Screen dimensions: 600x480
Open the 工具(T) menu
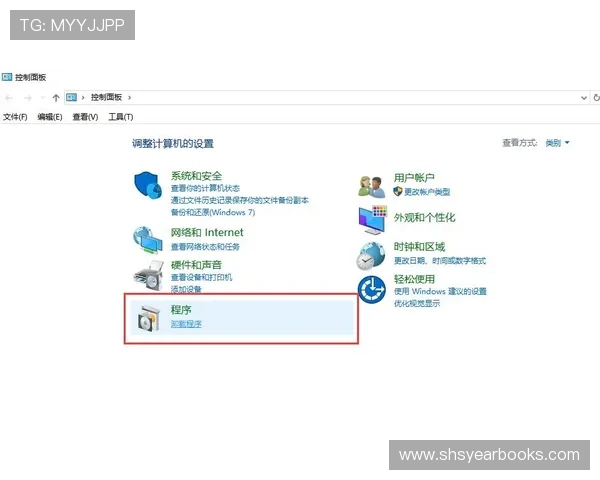(x=121, y=117)
